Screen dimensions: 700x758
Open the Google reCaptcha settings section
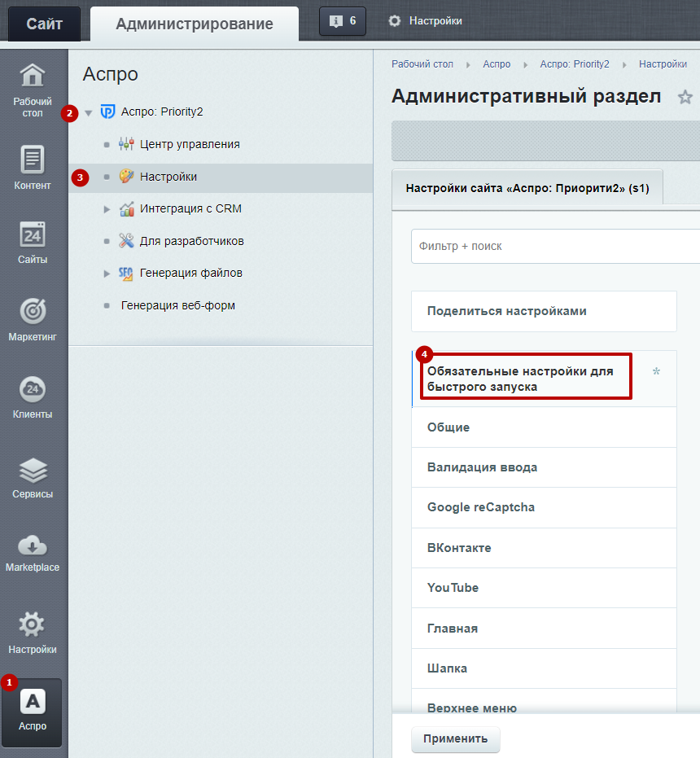[x=544, y=507]
